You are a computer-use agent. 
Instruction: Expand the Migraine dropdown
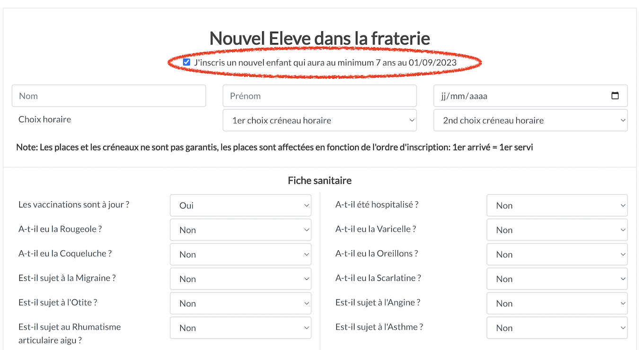tap(240, 279)
